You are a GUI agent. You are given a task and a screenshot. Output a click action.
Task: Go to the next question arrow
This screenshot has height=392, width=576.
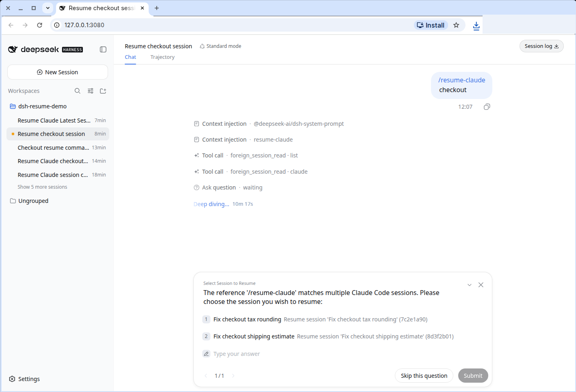coord(233,376)
